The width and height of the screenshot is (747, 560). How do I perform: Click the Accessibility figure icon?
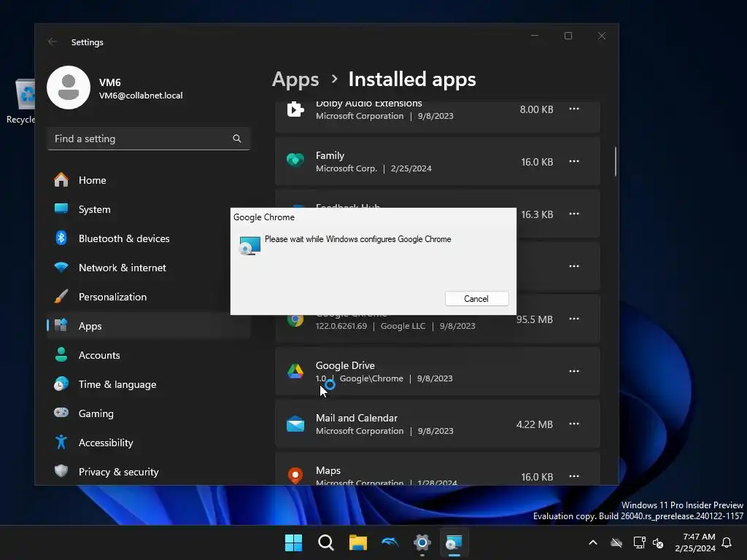(x=61, y=442)
